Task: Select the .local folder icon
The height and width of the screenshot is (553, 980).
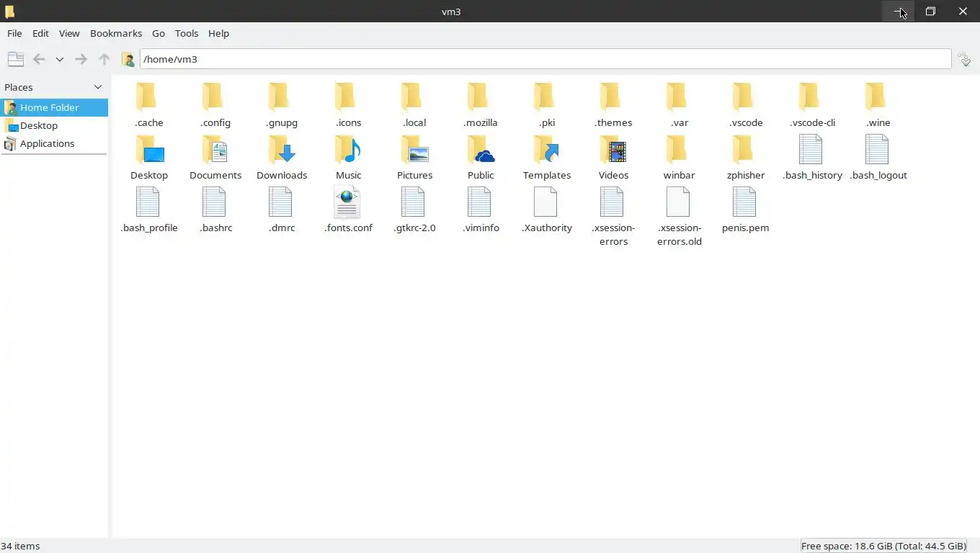Action: pyautogui.click(x=412, y=96)
